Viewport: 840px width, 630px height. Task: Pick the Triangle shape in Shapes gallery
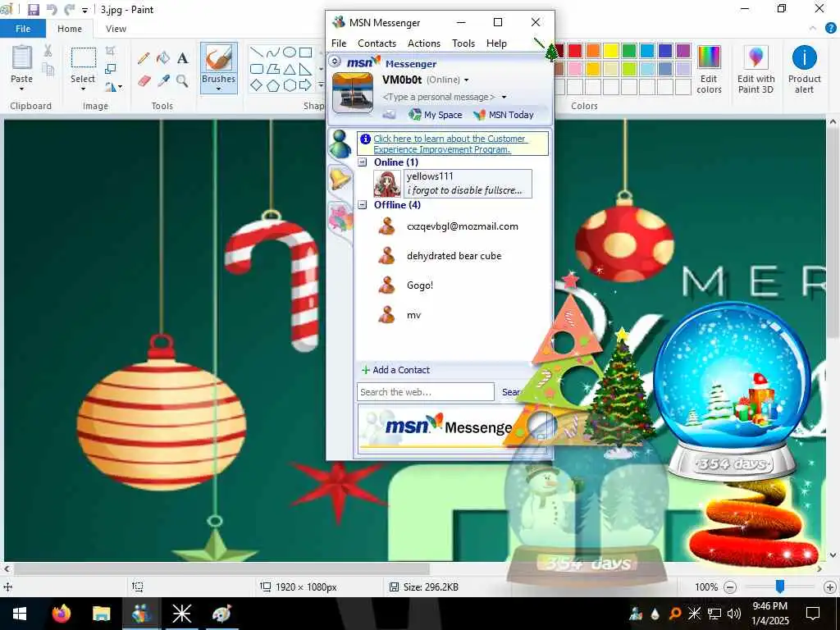click(x=290, y=69)
